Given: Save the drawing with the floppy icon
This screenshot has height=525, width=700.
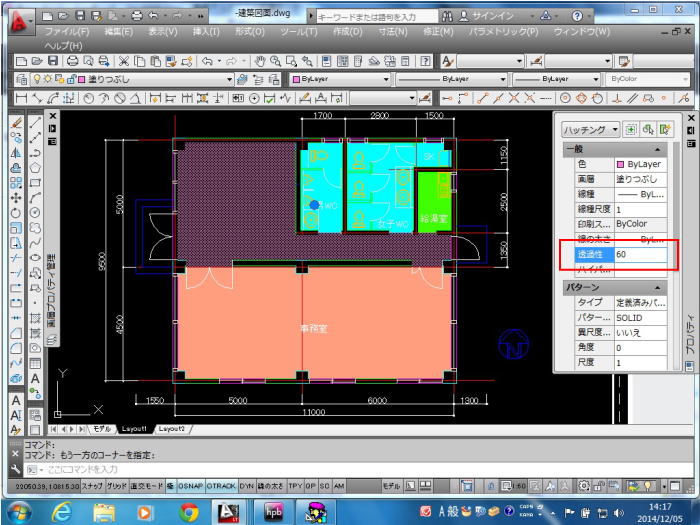Looking at the screenshot, I should coord(53,62).
